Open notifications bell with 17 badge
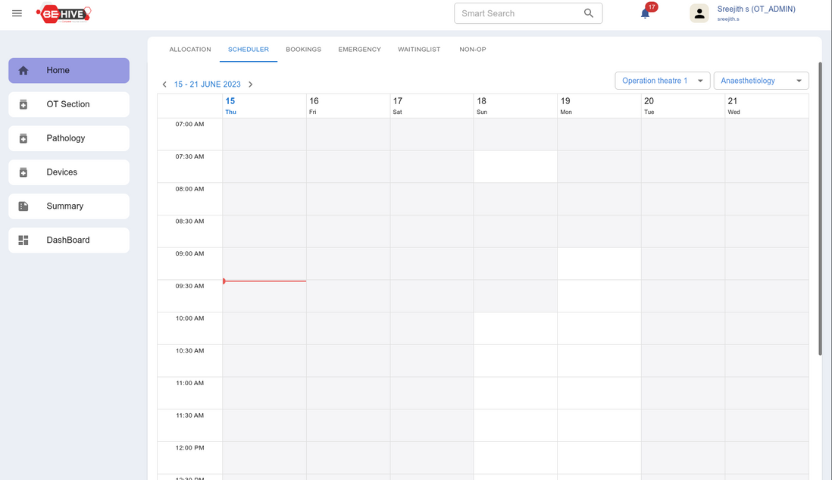 (x=646, y=13)
